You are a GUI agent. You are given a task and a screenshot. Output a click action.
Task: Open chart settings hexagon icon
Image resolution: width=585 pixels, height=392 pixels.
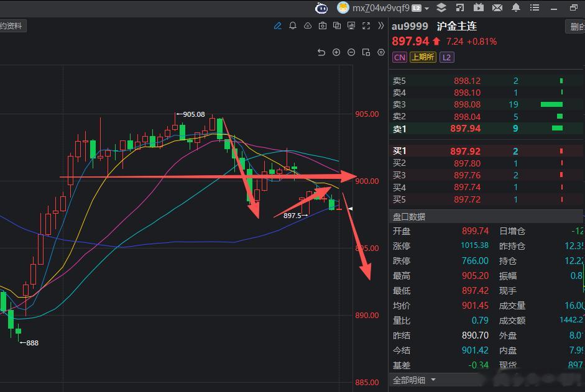(381, 52)
